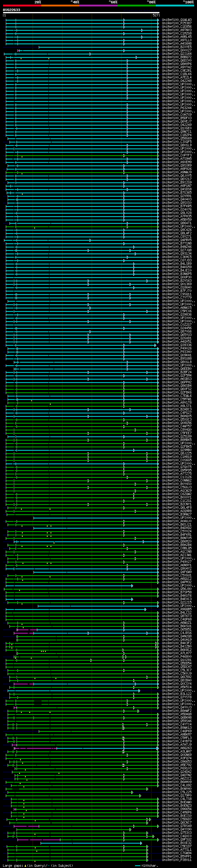Click UniRef100_Q7RS49 label

click(x=177, y=826)
